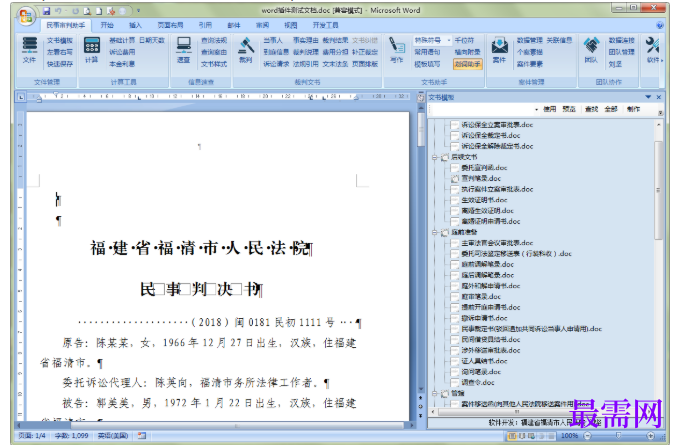Click the 使用 button in template panel
Viewport: 681px width, 445px height.
coord(549,109)
